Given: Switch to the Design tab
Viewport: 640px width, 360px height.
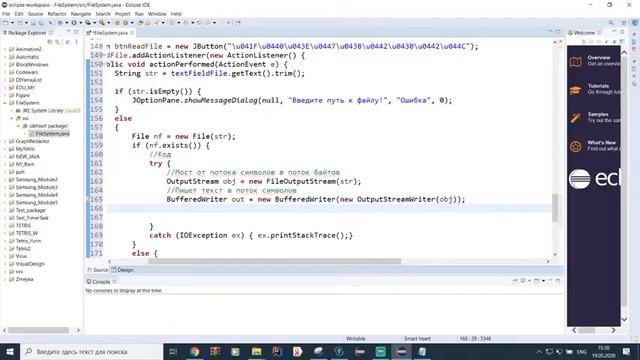Looking at the screenshot, I should click(x=122, y=270).
